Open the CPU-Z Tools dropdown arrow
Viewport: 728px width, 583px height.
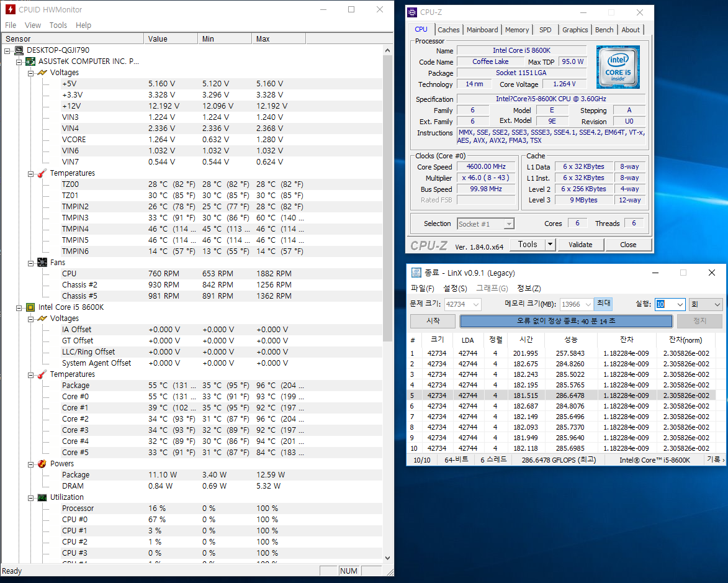pyautogui.click(x=550, y=245)
